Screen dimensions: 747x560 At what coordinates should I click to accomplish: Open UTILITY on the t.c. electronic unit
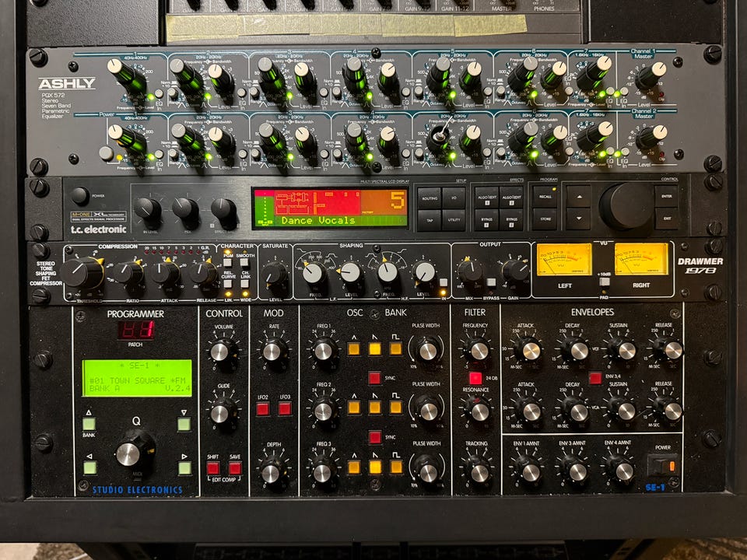click(454, 220)
